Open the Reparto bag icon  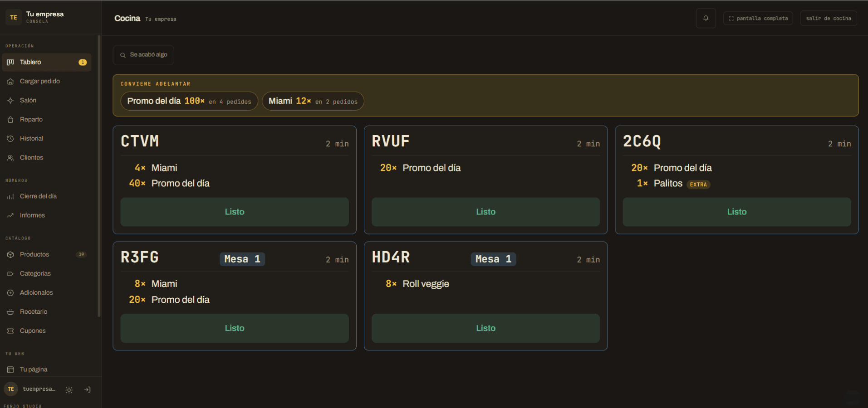point(10,120)
